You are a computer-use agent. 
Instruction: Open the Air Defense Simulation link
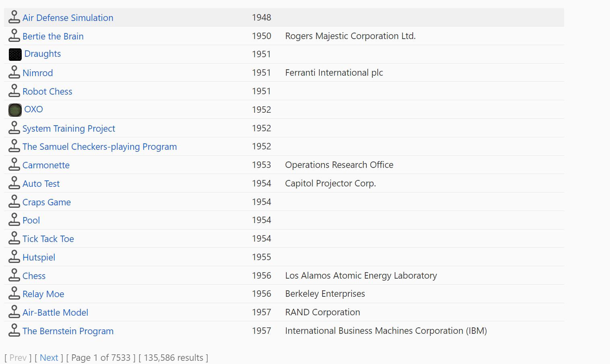click(x=68, y=18)
